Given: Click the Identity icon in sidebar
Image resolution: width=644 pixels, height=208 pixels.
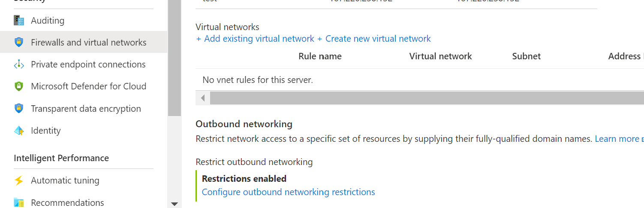Looking at the screenshot, I should click(x=19, y=131).
